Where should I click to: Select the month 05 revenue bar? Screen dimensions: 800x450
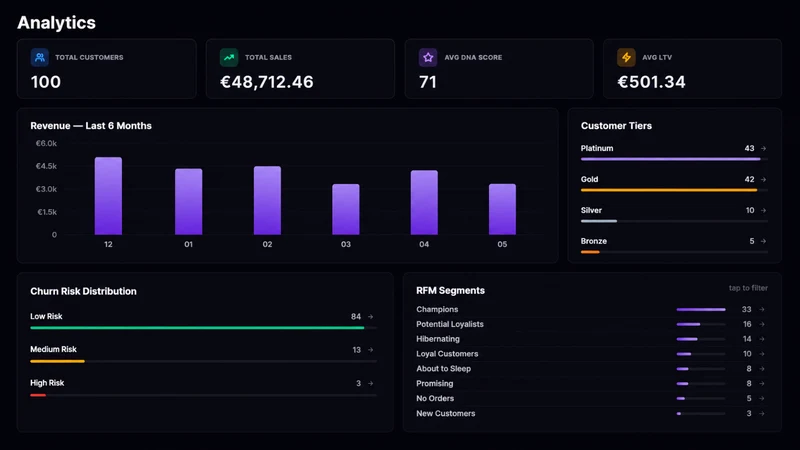coord(502,209)
